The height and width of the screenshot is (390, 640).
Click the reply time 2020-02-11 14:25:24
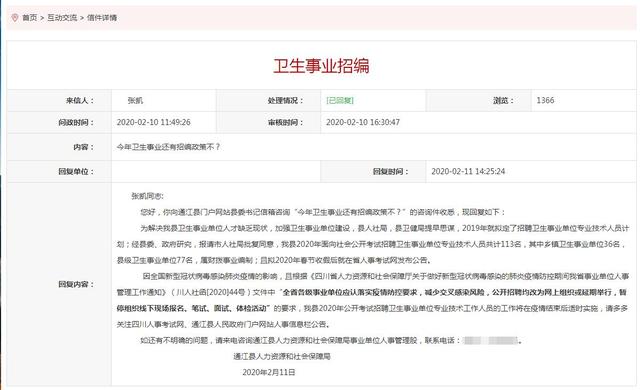[x=468, y=171]
